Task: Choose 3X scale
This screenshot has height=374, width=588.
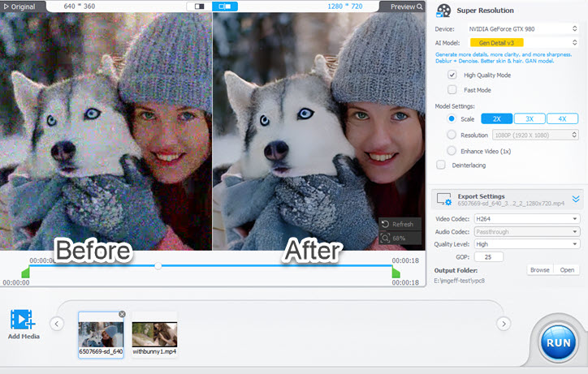Action: [x=530, y=118]
